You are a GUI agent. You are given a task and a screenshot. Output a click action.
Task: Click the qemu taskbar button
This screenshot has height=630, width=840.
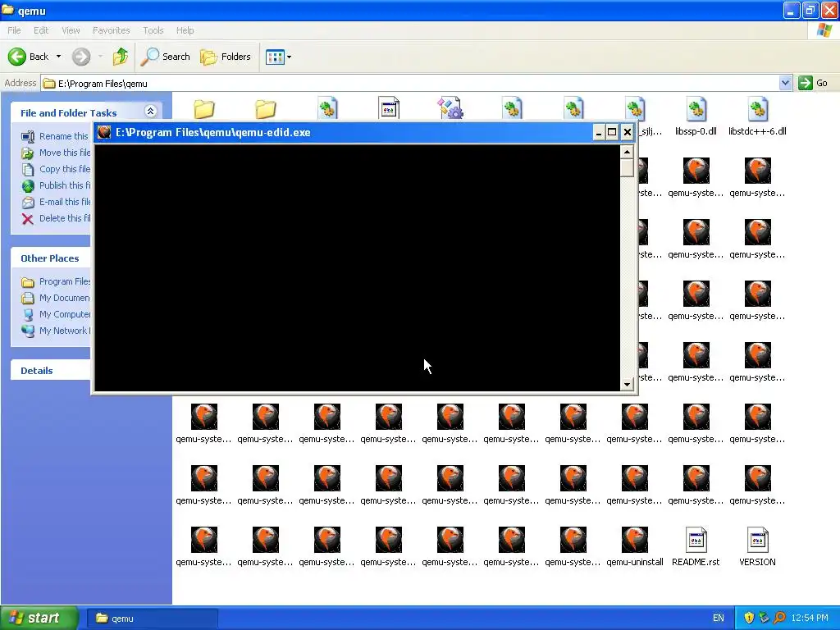click(152, 619)
